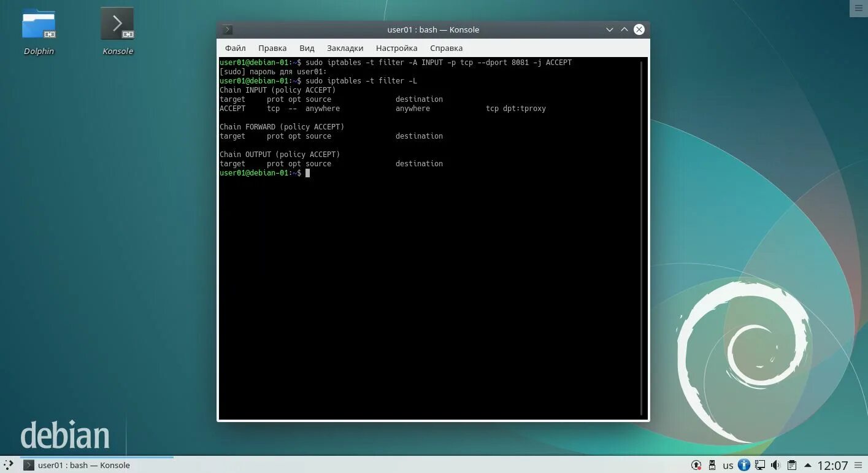Open the application launcher in the panel
The height and width of the screenshot is (473, 868).
(9, 465)
